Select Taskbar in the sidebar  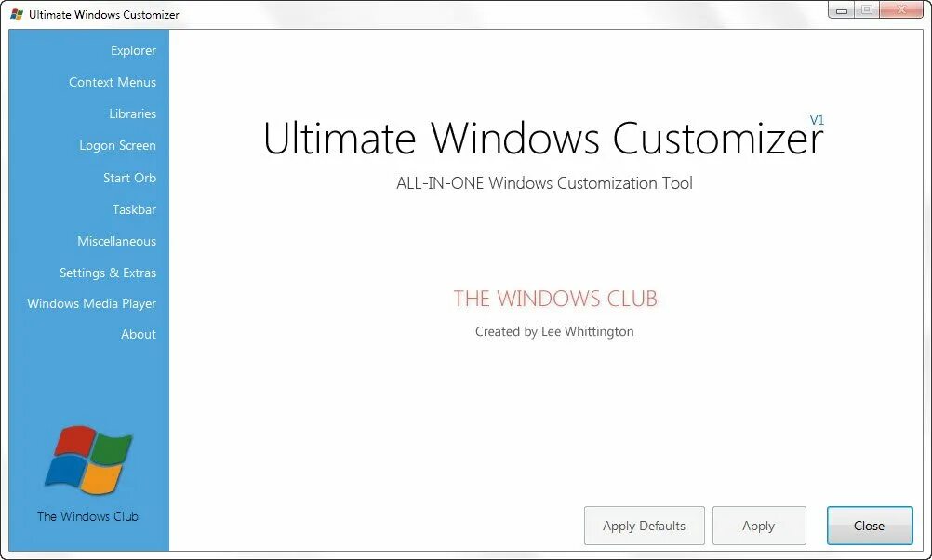tap(134, 209)
